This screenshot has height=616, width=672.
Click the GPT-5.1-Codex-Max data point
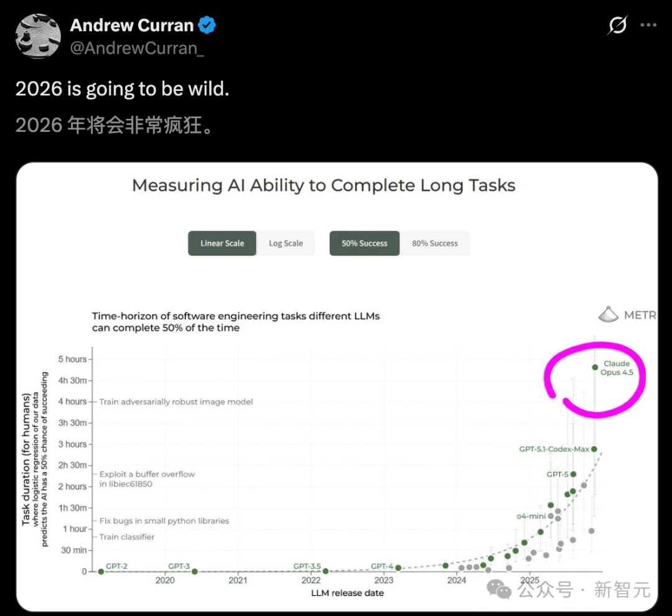point(593,448)
